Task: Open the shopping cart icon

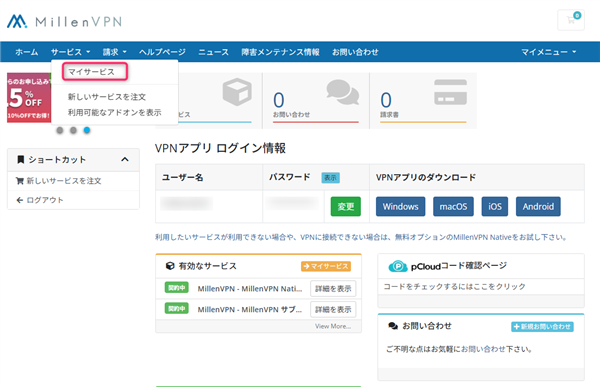Action: [571, 20]
